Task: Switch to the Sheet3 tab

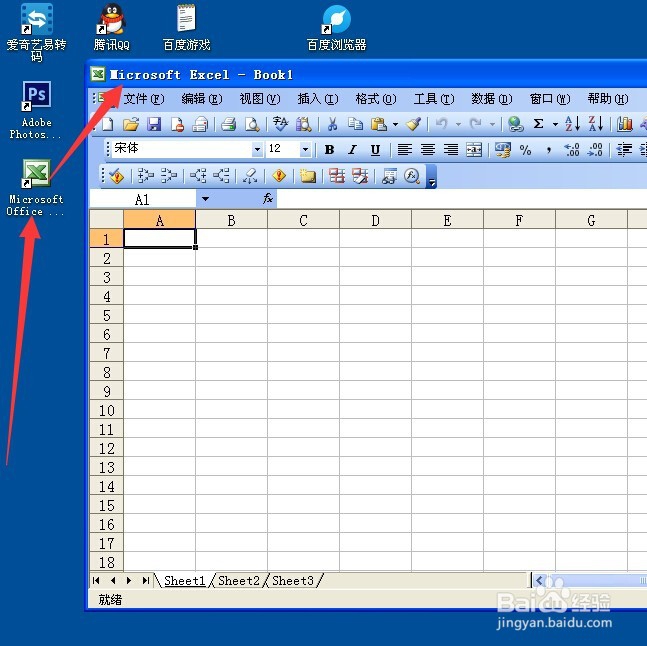Action: [x=293, y=581]
